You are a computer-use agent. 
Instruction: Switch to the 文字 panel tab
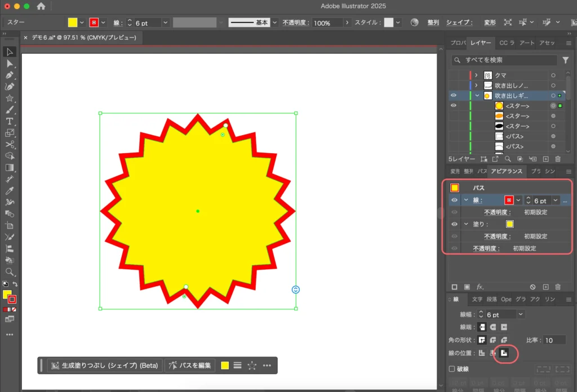point(477,300)
